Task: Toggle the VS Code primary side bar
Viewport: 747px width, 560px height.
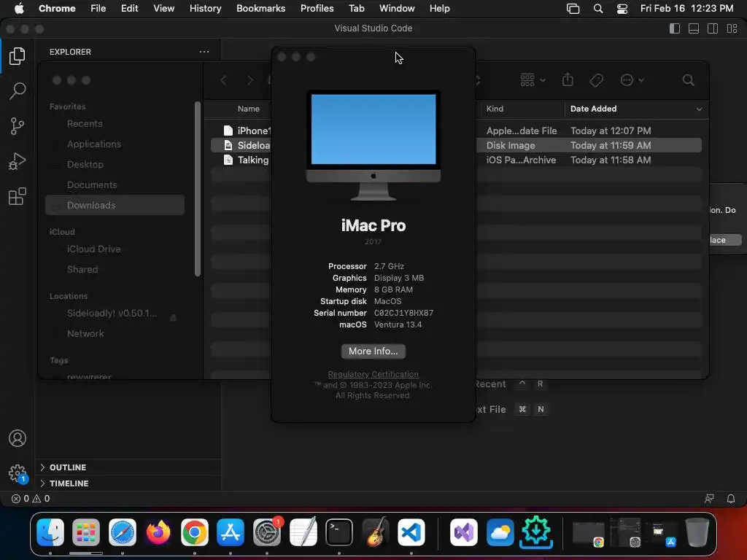Action: 675,28
